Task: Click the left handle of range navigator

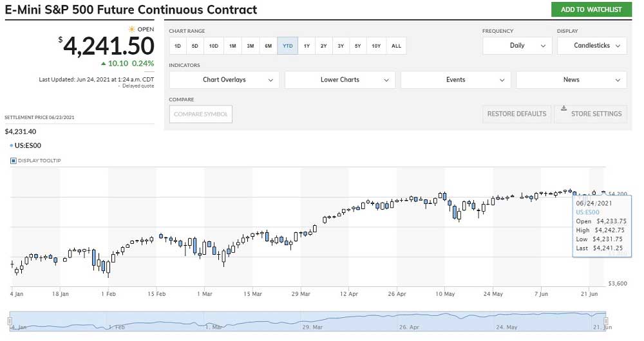Action: pyautogui.click(x=10, y=321)
